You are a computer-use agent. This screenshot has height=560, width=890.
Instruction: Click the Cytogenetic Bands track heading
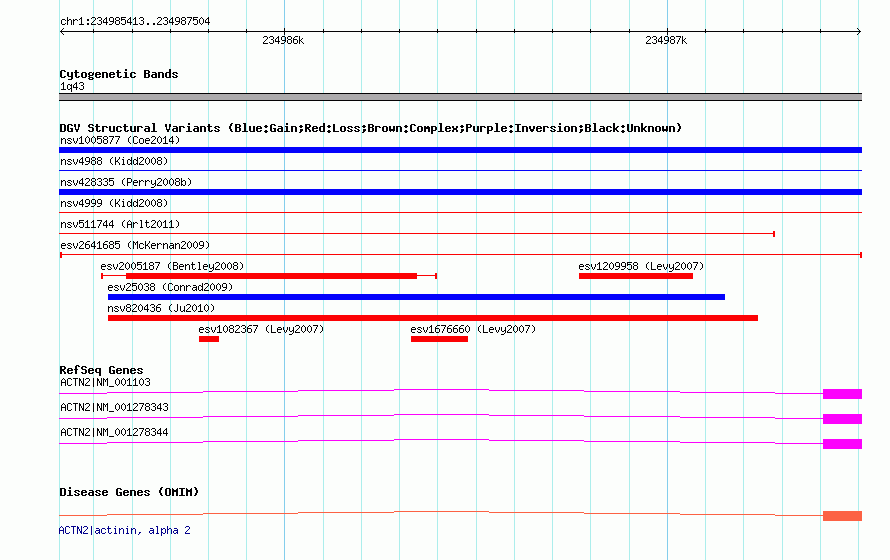pyautogui.click(x=119, y=74)
